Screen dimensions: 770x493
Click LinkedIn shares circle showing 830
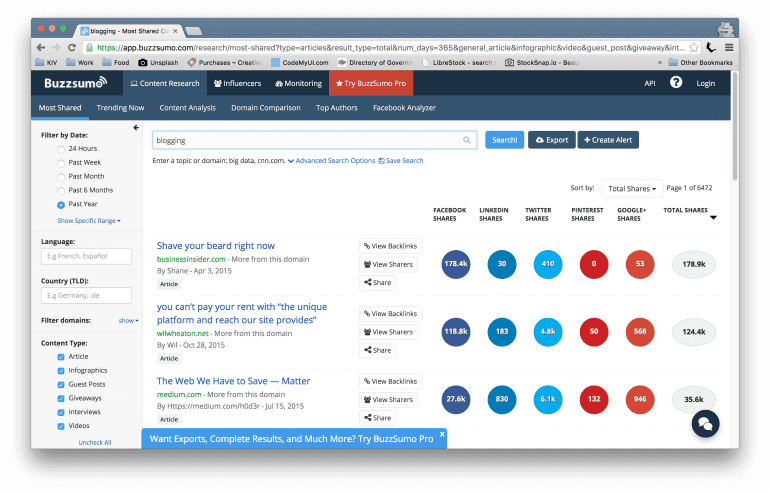click(502, 399)
